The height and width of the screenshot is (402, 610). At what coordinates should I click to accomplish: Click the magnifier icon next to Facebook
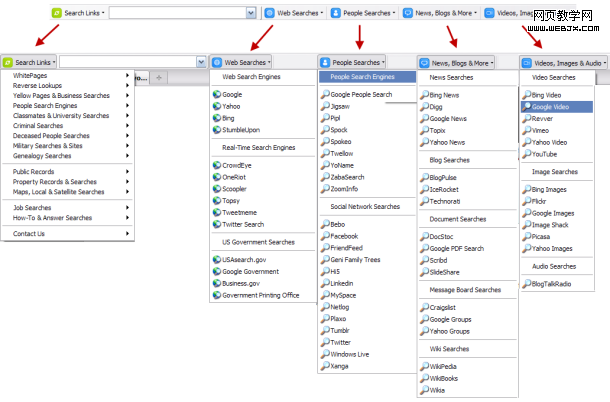tap(325, 236)
